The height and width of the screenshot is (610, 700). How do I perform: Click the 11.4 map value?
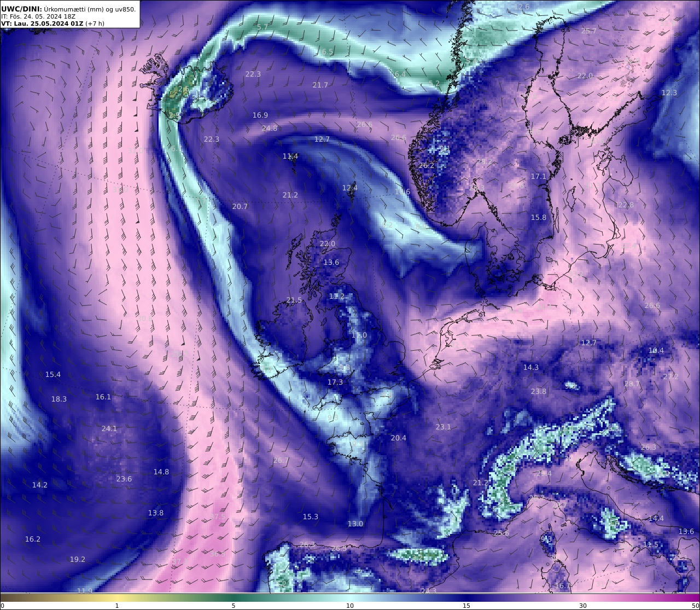(x=290, y=156)
